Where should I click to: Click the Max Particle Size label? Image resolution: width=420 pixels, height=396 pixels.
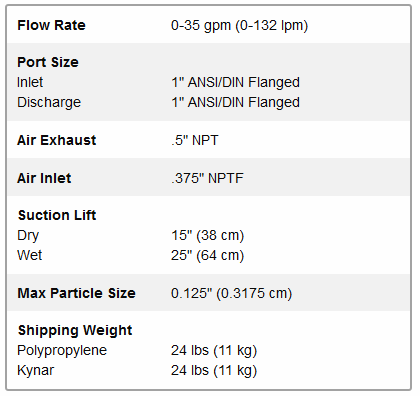(x=77, y=293)
